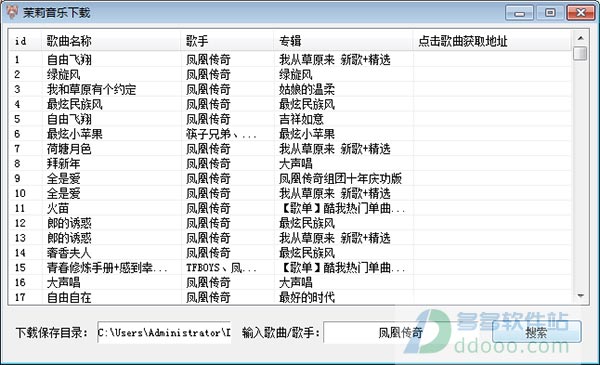Click album 最炫民族风 in row 14
This screenshot has width=600, height=365.
[x=307, y=253]
